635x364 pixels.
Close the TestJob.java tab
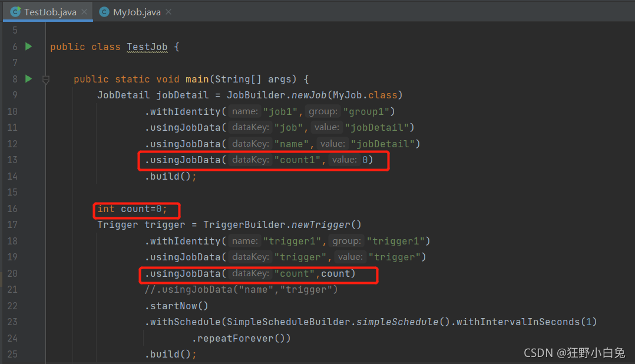[x=84, y=12]
